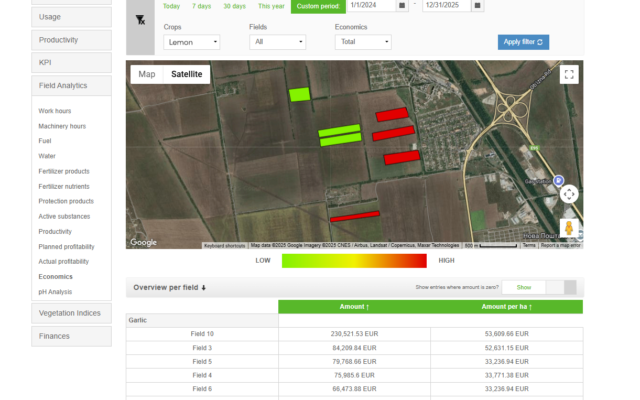
Task: Click the start date field 1/1/2024
Action: coord(371,5)
